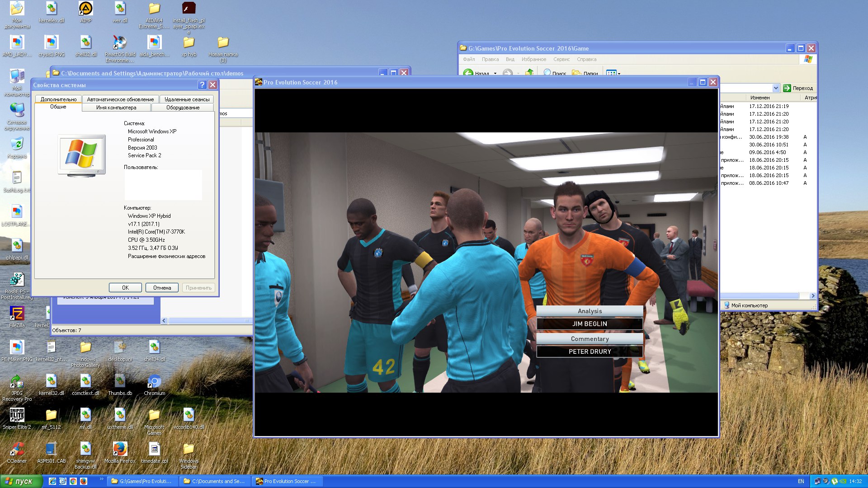The width and height of the screenshot is (868, 488).
Task: Open the "Файл" menu in Game folder window
Action: click(x=469, y=59)
